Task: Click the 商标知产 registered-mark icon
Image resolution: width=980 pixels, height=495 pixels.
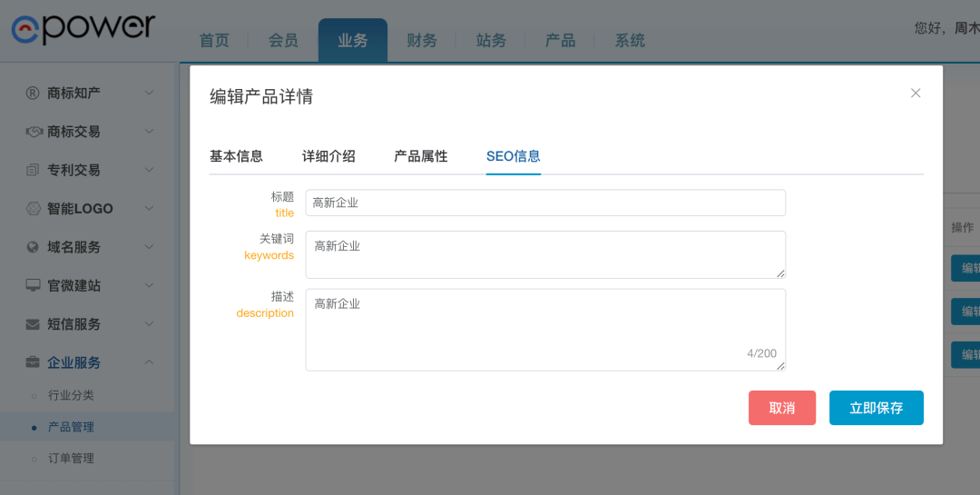Action: [33, 94]
